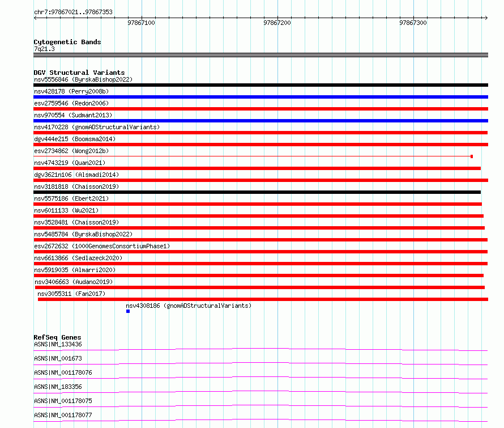Click the red bar under dgv3621n106
The height and width of the screenshot is (428, 504).
point(260,180)
